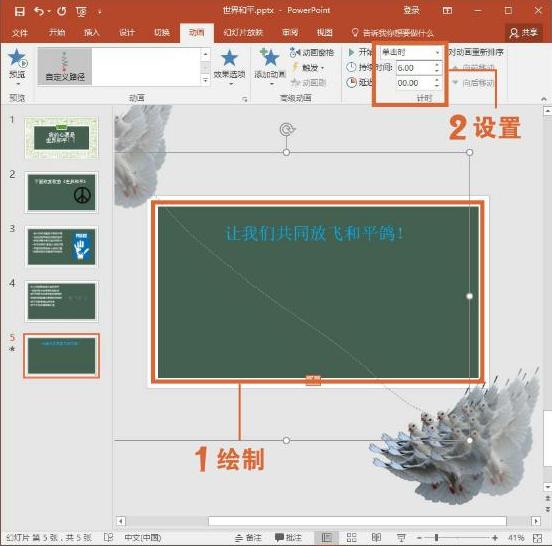Viewport: 552px width, 546px height.
Task: Switch to the 切换 ribbon tab
Action: (162, 33)
